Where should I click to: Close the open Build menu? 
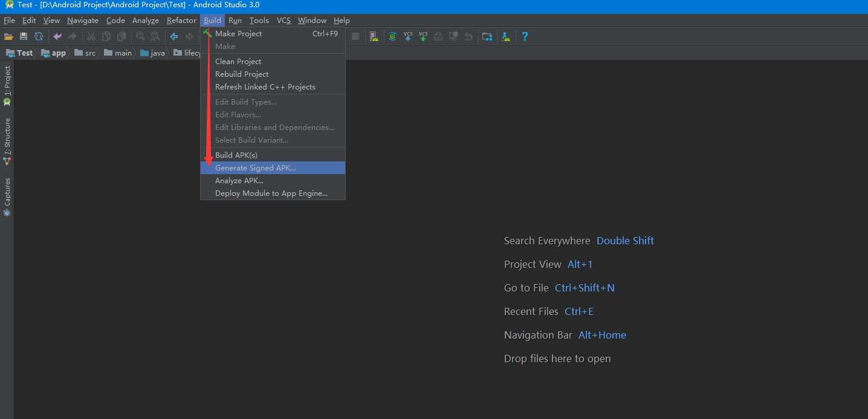pos(212,21)
